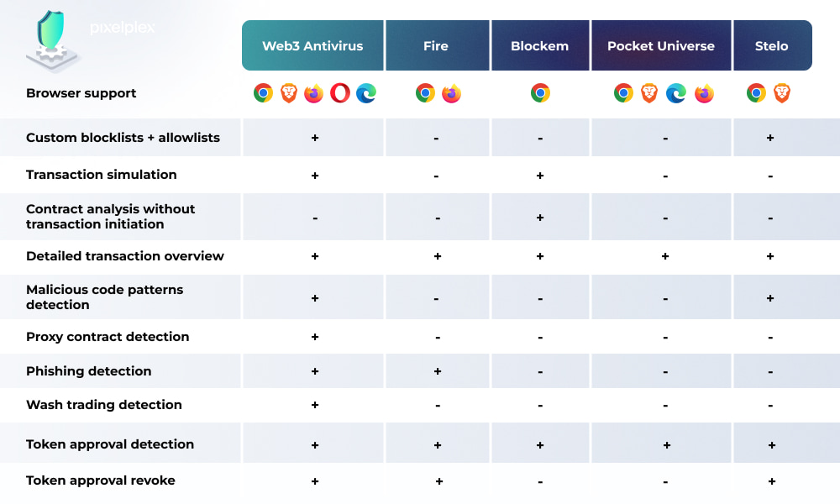The height and width of the screenshot is (504, 840).
Task: Click Blockem minus for Phishing detection
Action: (x=540, y=372)
